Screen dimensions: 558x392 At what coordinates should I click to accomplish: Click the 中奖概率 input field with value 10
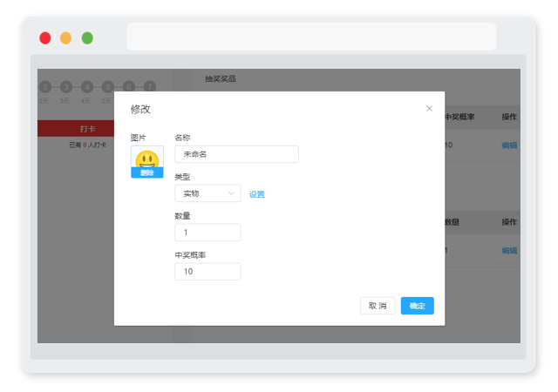[x=208, y=272]
